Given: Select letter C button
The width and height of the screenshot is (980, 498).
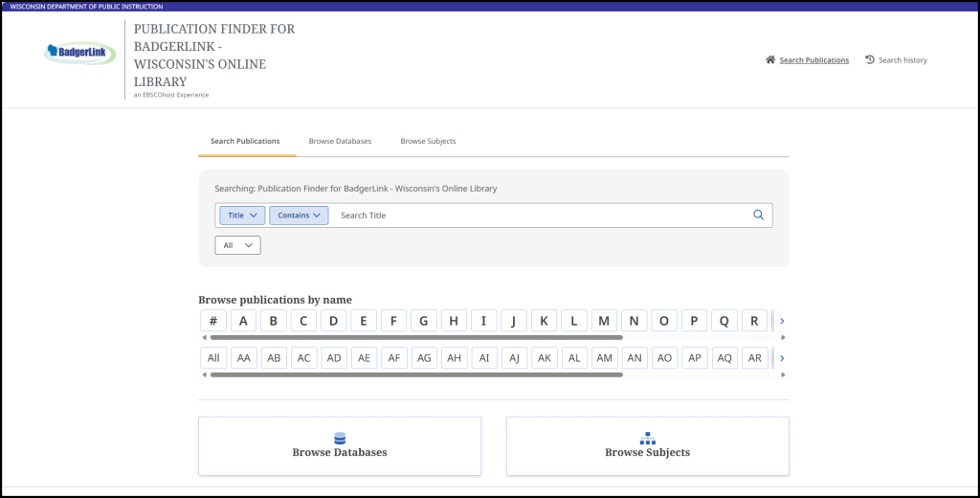Looking at the screenshot, I should tap(303, 321).
